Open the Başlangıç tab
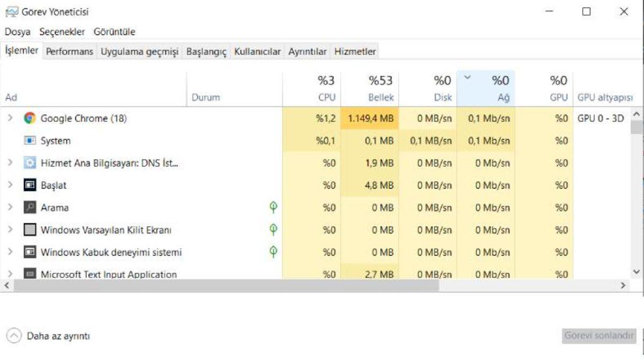This screenshot has height=362, width=644. coord(206,51)
